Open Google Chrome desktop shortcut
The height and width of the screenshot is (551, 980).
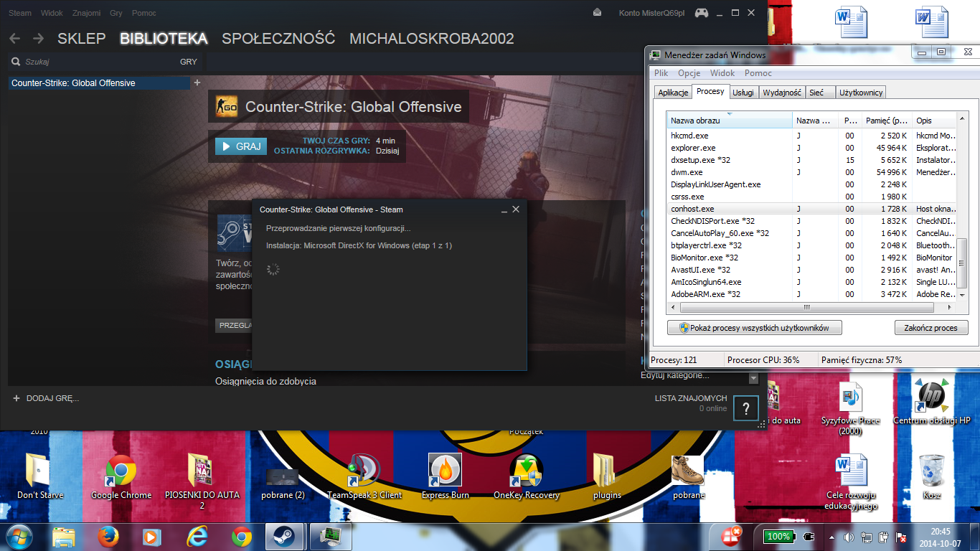[121, 476]
